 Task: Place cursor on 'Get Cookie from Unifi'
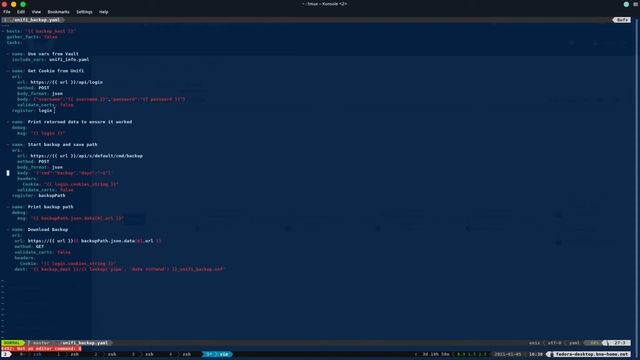(x=56, y=71)
